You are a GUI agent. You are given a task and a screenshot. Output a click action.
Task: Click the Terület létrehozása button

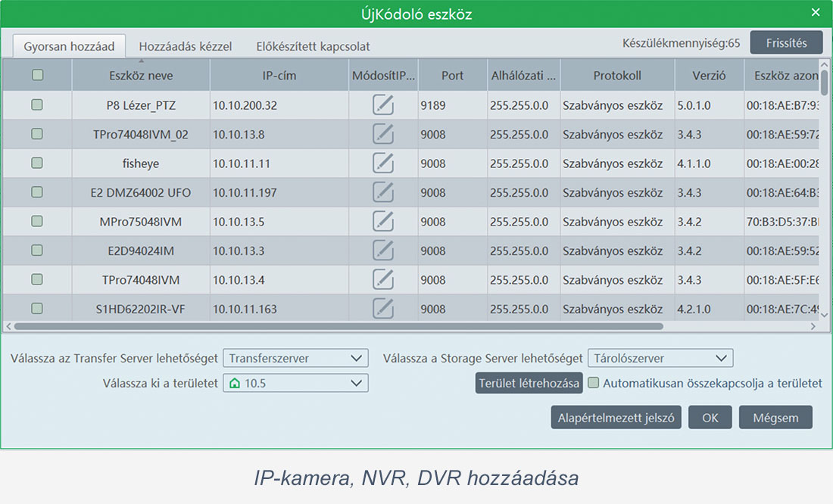[x=529, y=383]
